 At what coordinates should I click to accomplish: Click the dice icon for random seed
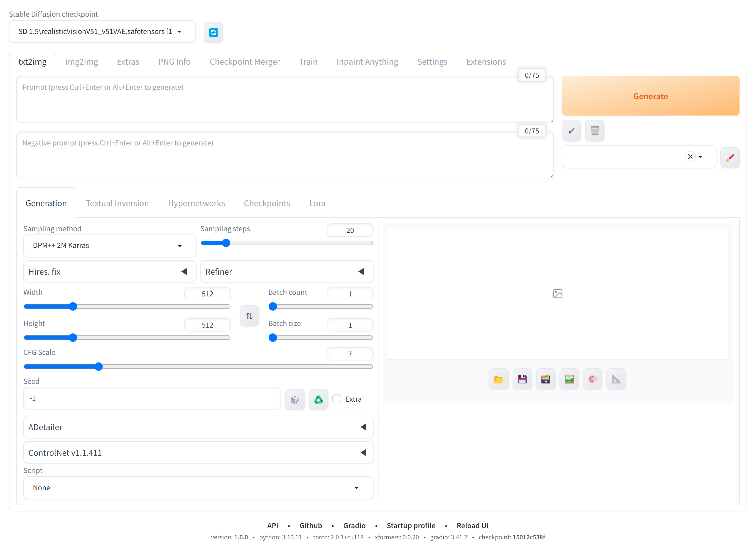tap(295, 399)
